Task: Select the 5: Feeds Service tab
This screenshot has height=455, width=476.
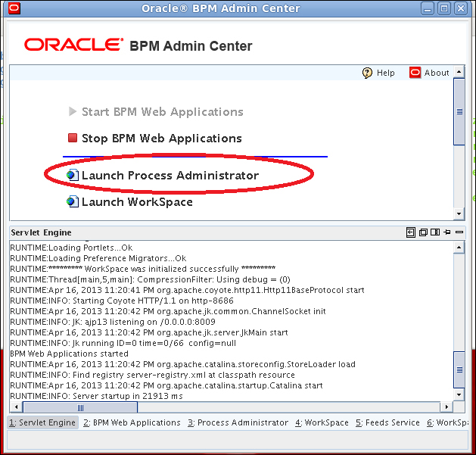Action: coord(387,422)
